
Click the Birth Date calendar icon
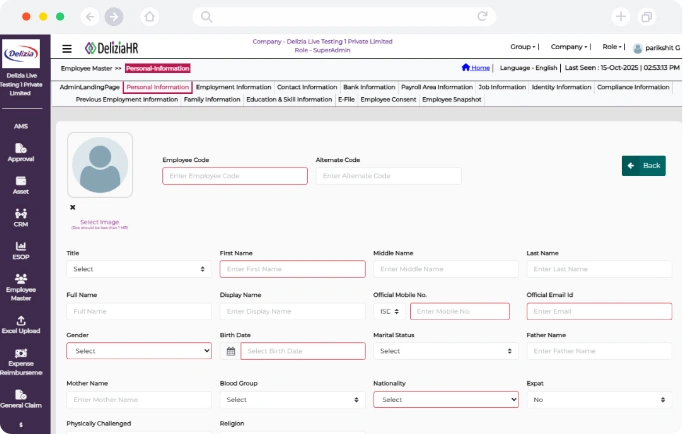(x=230, y=351)
